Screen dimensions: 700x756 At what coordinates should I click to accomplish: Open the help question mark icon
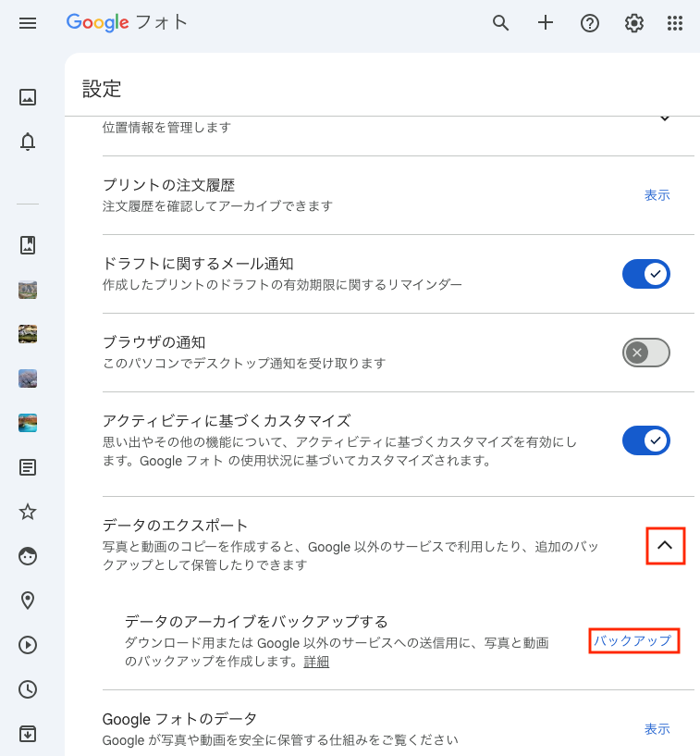590,22
